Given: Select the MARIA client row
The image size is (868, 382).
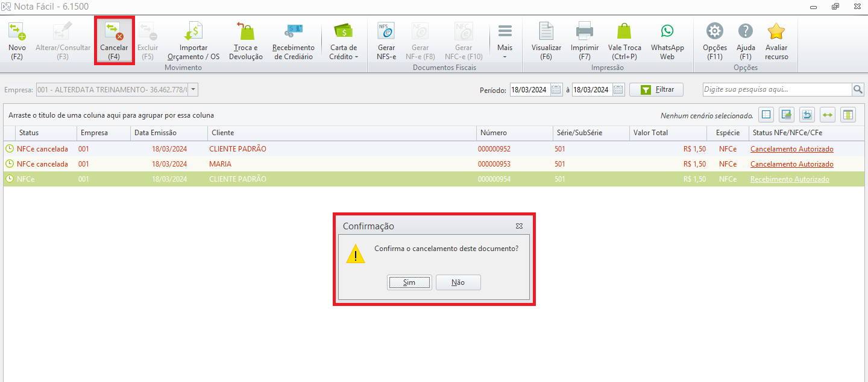Looking at the screenshot, I should (x=434, y=164).
